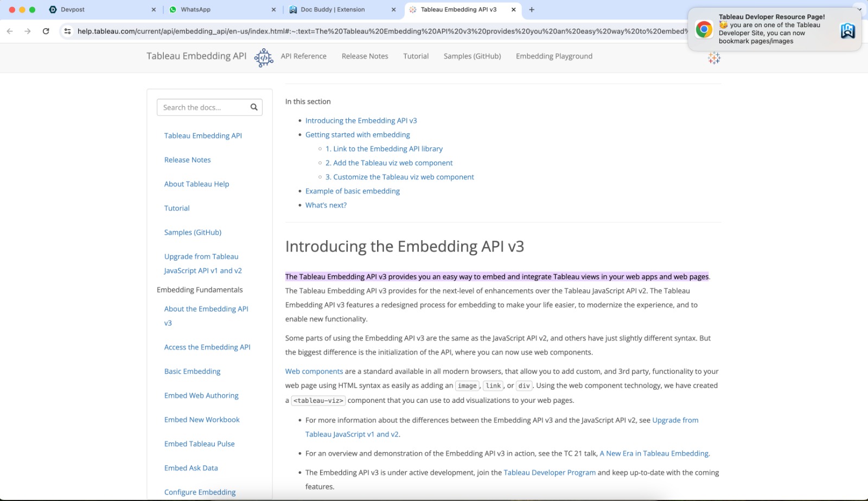Click the Introducing the Embedding API v3 heading
868x501 pixels.
click(405, 247)
